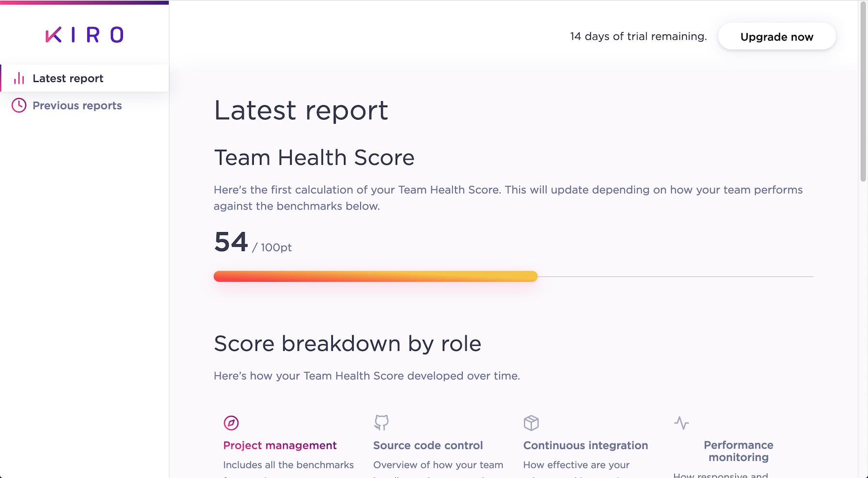Switch to the Performance monitoring label
868x478 pixels.
pyautogui.click(x=738, y=451)
